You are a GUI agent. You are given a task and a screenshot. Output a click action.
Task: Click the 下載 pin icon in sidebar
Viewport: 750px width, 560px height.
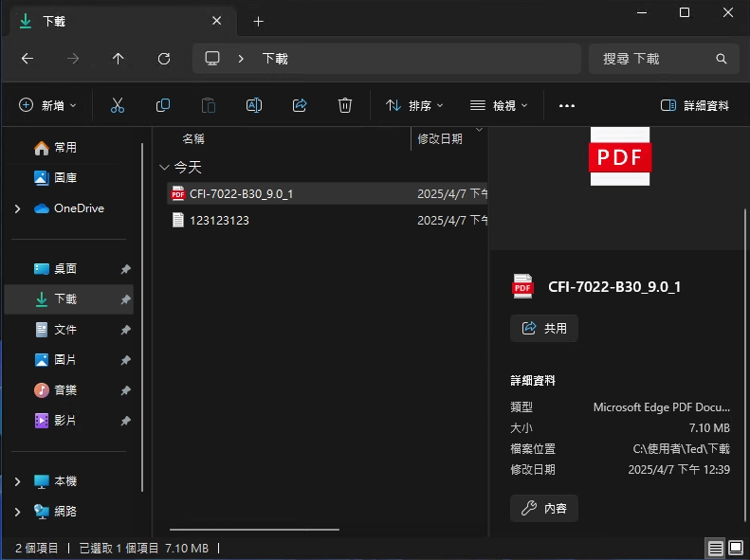pyautogui.click(x=125, y=299)
